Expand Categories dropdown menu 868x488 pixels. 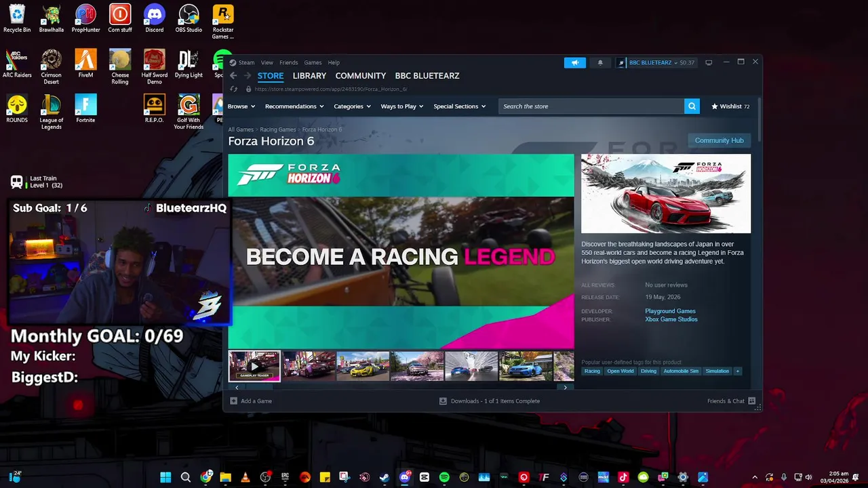352,106
